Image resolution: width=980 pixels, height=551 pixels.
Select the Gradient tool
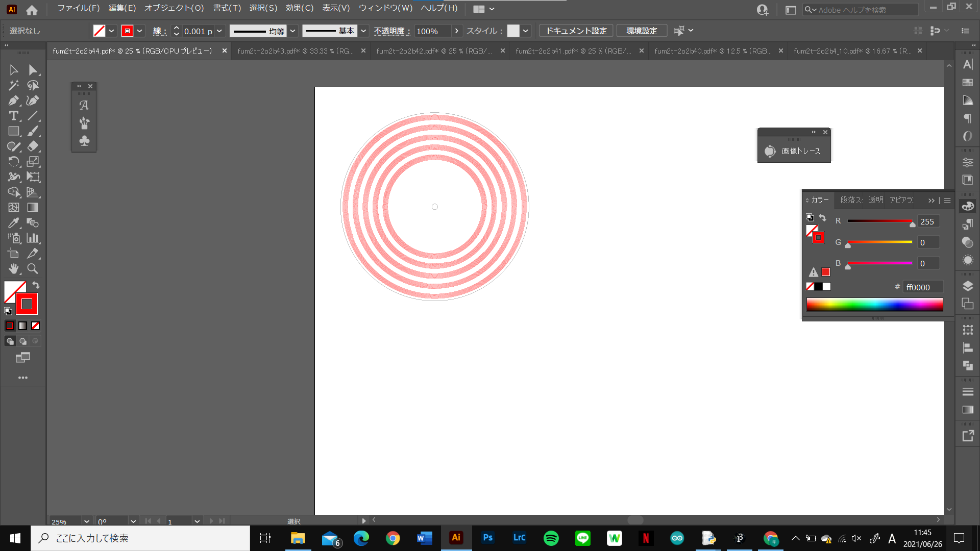(33, 208)
